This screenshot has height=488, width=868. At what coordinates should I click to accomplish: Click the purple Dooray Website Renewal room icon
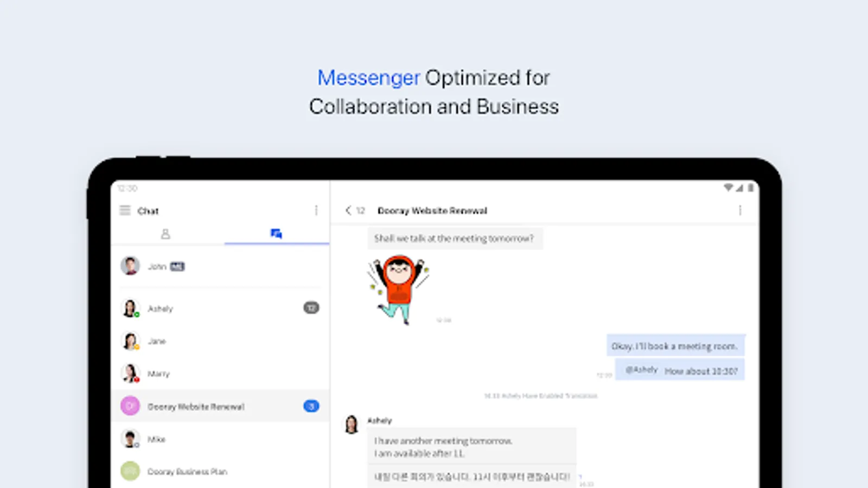[x=130, y=406]
